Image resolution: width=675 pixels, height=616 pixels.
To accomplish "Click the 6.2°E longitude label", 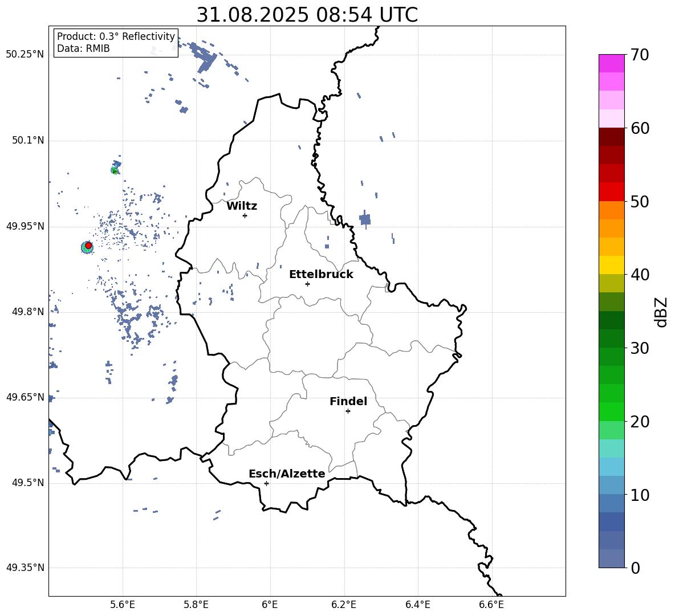I will [344, 605].
